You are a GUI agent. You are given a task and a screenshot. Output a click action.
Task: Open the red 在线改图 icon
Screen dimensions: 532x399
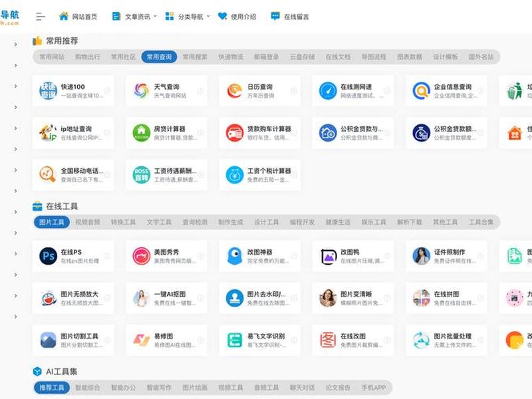click(328, 340)
